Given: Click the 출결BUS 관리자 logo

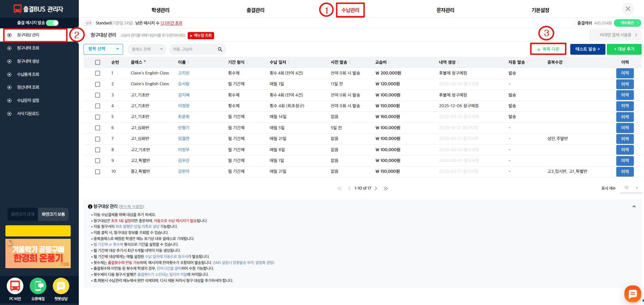Looking at the screenshot, I should 39,9.
